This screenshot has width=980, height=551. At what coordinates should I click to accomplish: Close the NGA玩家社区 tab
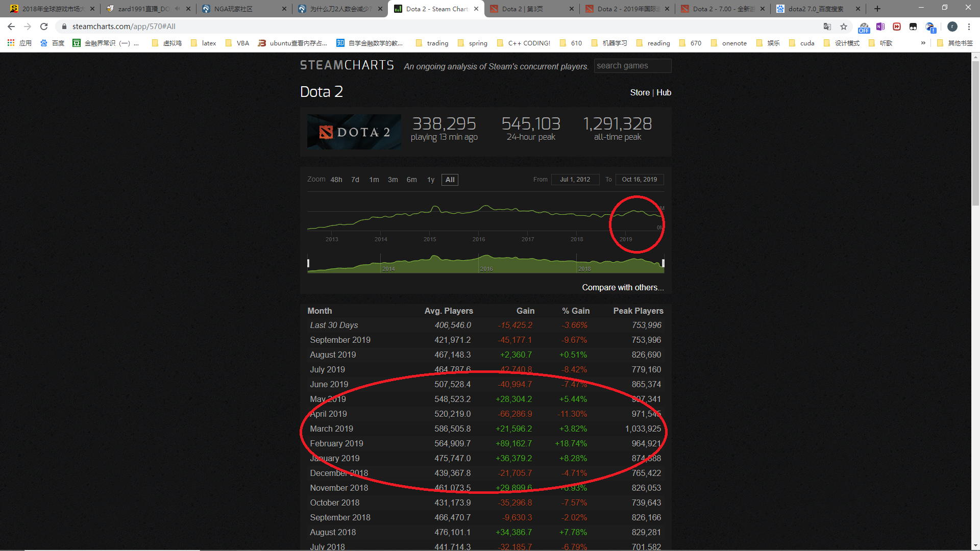click(x=284, y=9)
